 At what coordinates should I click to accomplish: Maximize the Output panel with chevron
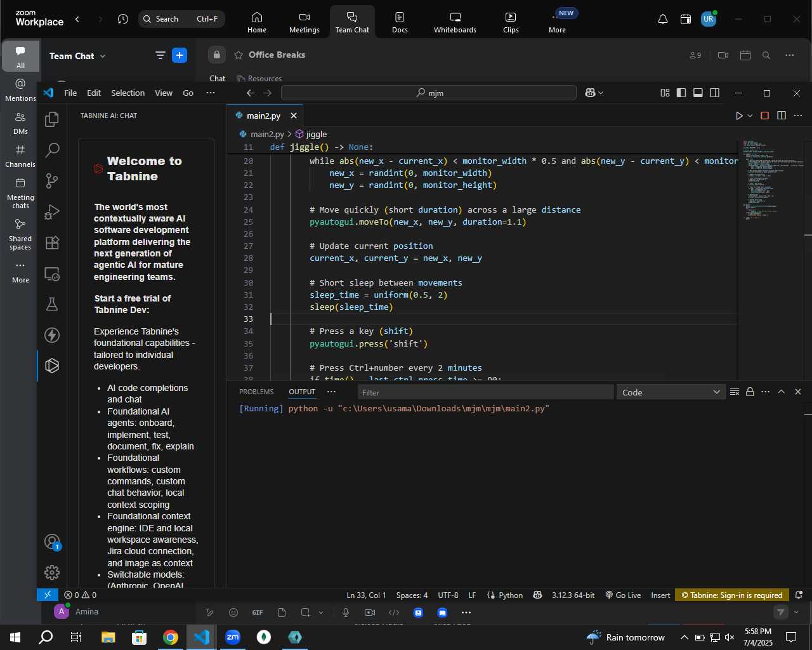pos(782,392)
